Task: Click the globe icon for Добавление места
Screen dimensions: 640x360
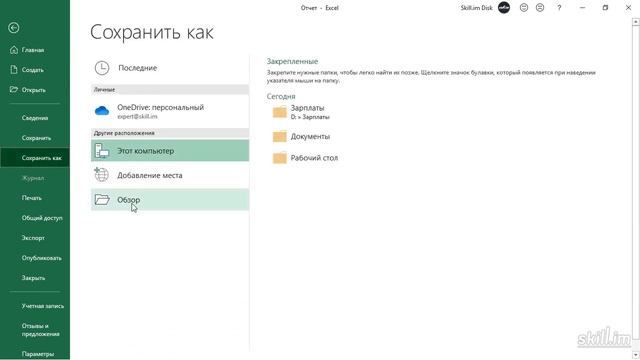Action: pyautogui.click(x=102, y=175)
